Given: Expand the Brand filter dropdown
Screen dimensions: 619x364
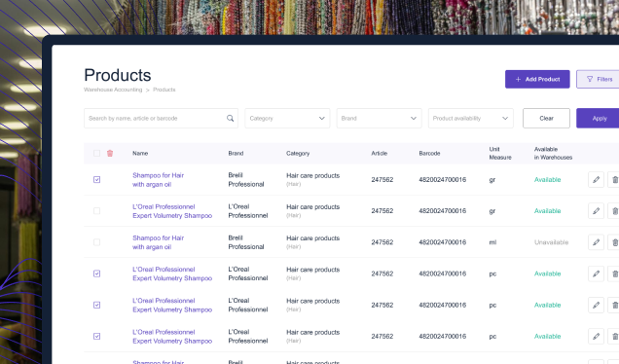Looking at the screenshot, I should coord(379,118).
